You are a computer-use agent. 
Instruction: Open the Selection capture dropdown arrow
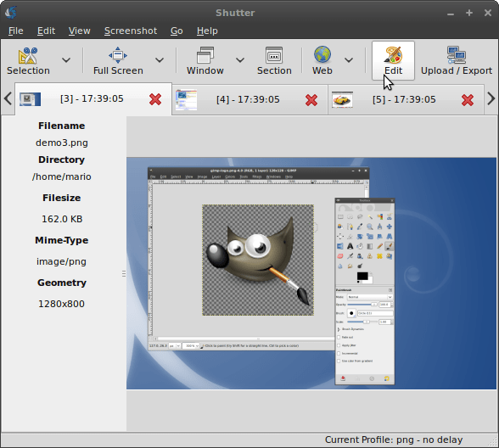[66, 60]
